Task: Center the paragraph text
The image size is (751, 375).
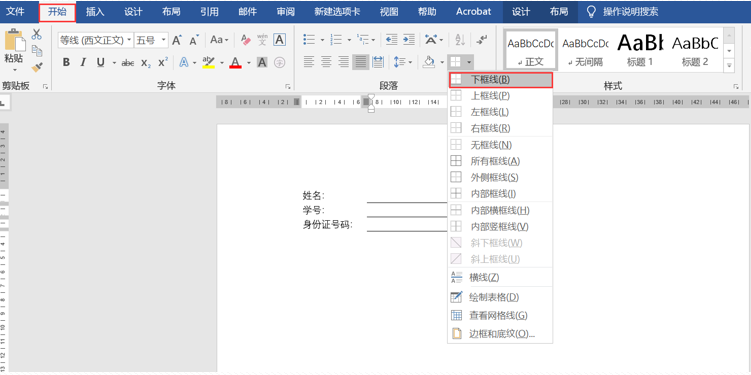Action: click(327, 62)
